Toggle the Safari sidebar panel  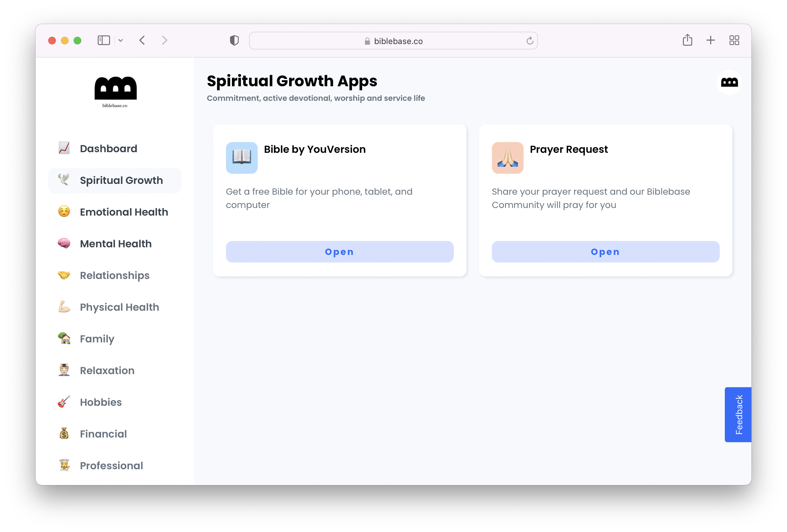104,40
